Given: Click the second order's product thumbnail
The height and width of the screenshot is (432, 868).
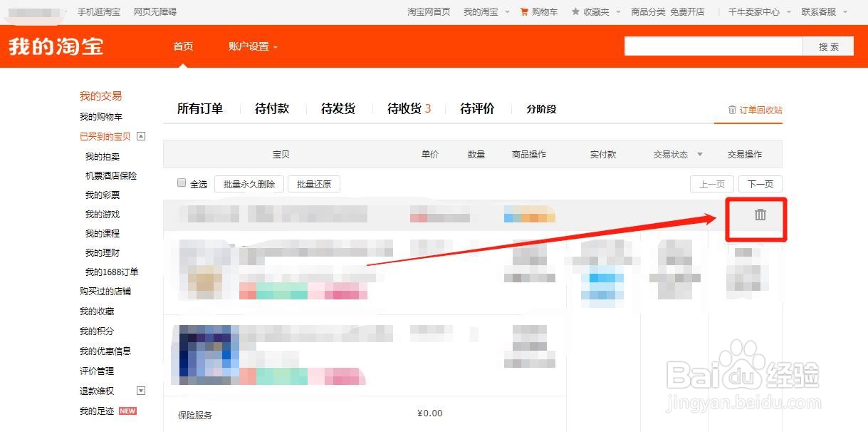Looking at the screenshot, I should [206, 354].
